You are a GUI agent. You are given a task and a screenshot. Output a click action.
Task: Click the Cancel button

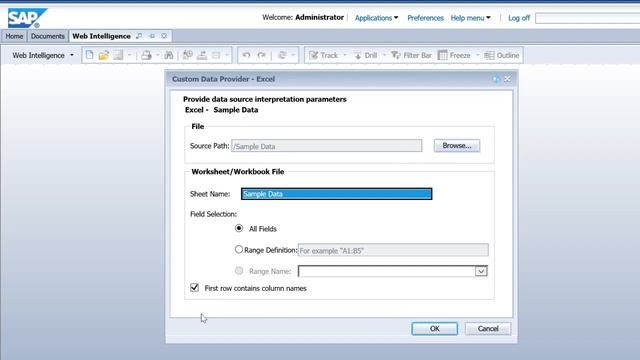point(488,329)
